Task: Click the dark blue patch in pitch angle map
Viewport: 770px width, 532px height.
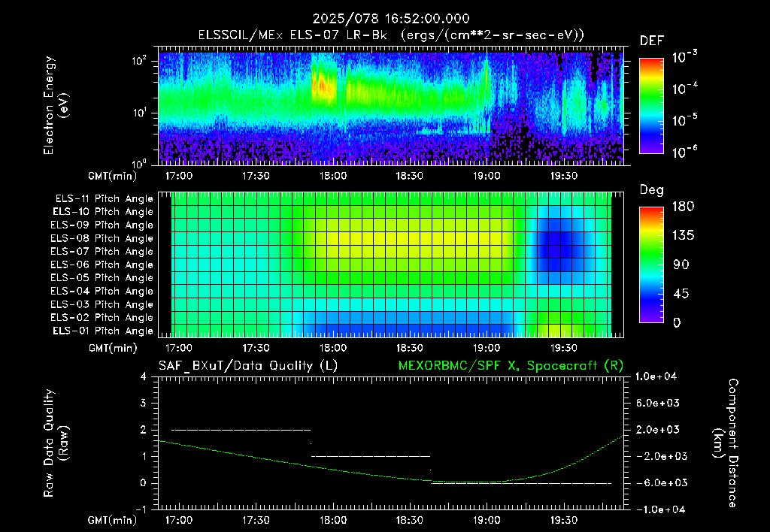Action: (x=556, y=244)
